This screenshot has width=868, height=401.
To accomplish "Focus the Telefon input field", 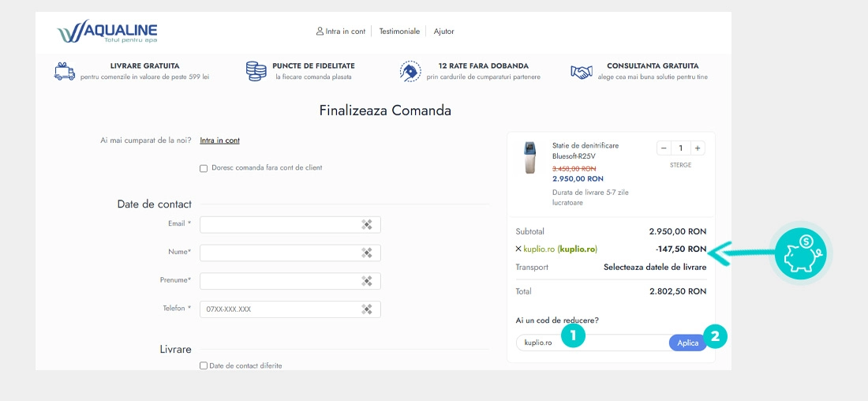I will pos(290,309).
